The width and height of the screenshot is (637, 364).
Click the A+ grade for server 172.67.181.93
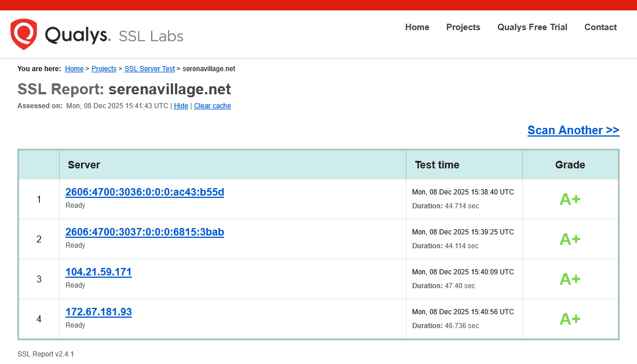coord(570,319)
